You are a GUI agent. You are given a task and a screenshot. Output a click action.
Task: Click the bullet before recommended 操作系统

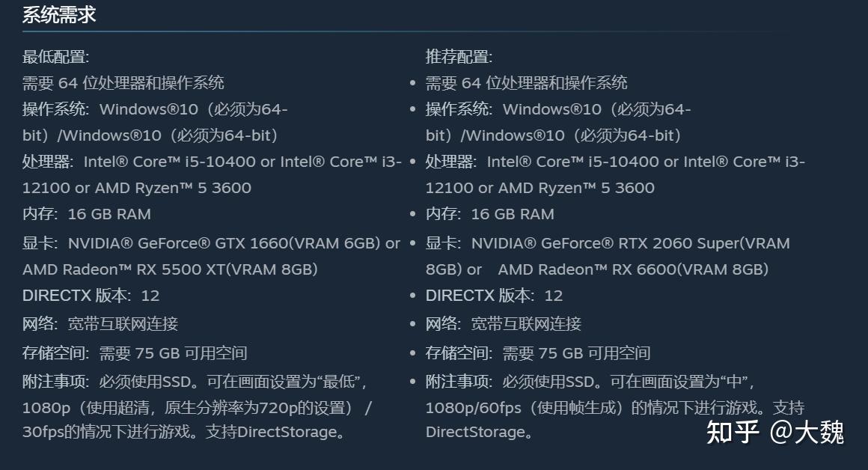click(412, 109)
